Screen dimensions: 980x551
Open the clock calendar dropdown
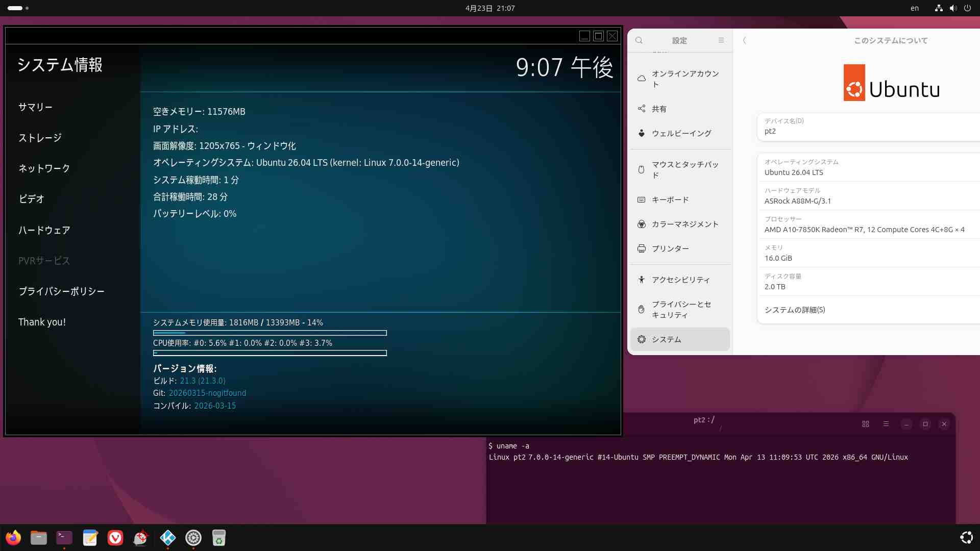point(489,8)
